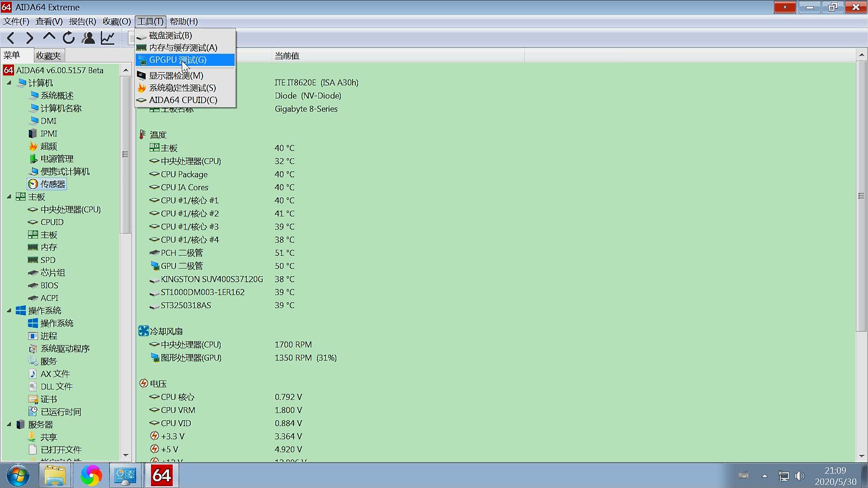This screenshot has width=868, height=488.
Task: Click the Forward navigation arrow
Action: point(30,38)
